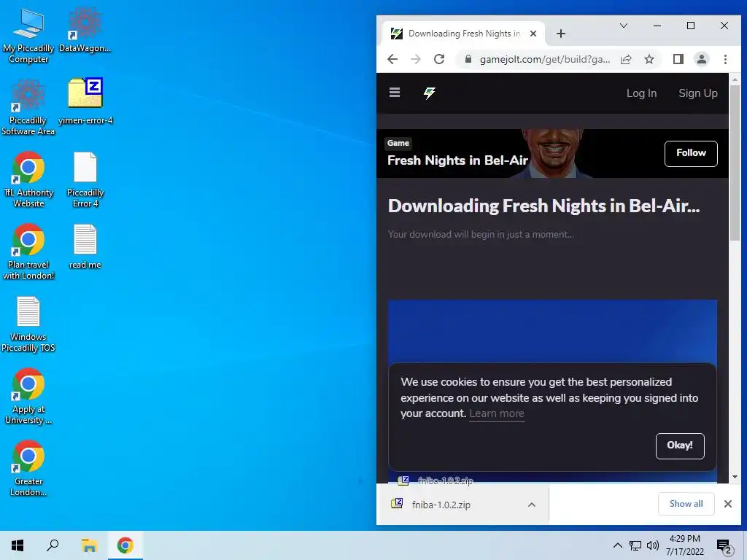Click the Chrome forward arrow
747x560 pixels.
pyautogui.click(x=416, y=59)
